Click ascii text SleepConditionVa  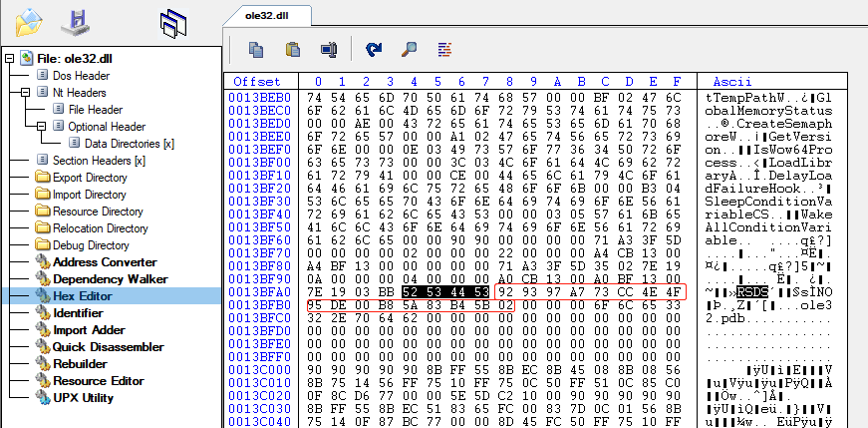(x=768, y=202)
